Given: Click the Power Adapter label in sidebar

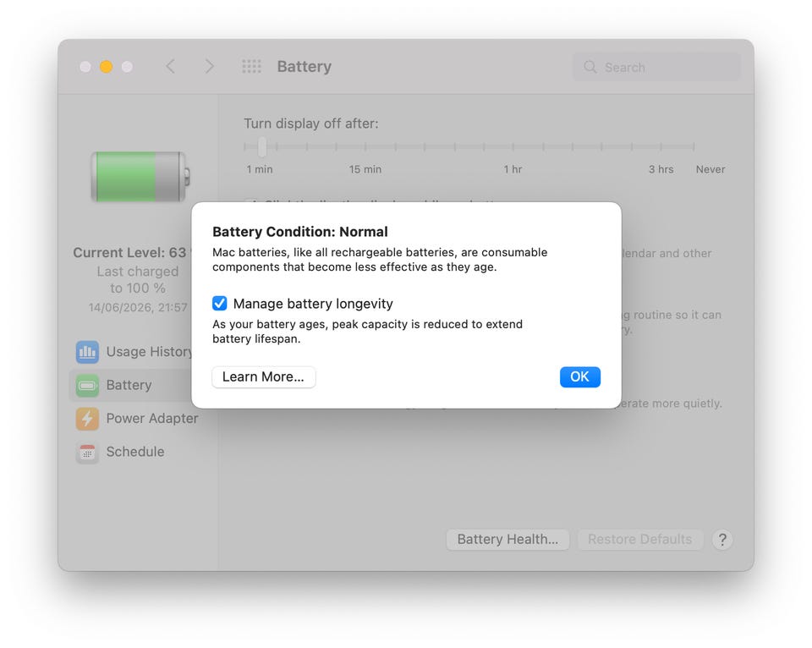Looking at the screenshot, I should point(152,418).
